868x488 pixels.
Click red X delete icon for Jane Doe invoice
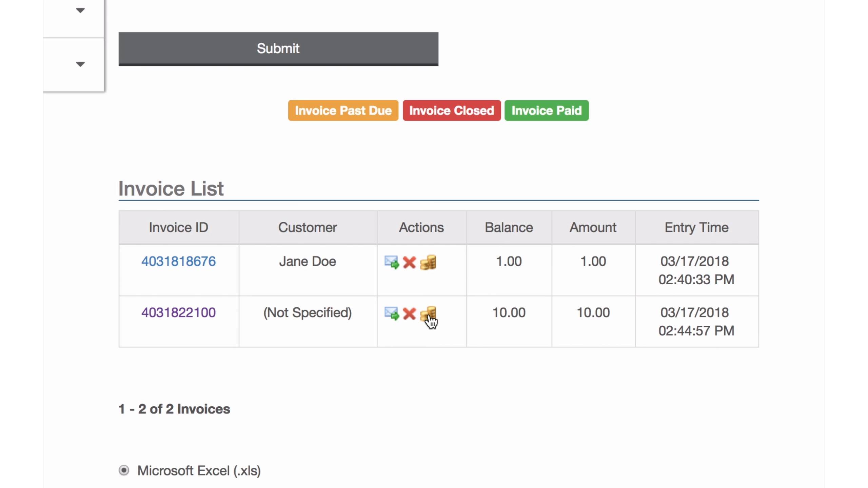click(409, 262)
